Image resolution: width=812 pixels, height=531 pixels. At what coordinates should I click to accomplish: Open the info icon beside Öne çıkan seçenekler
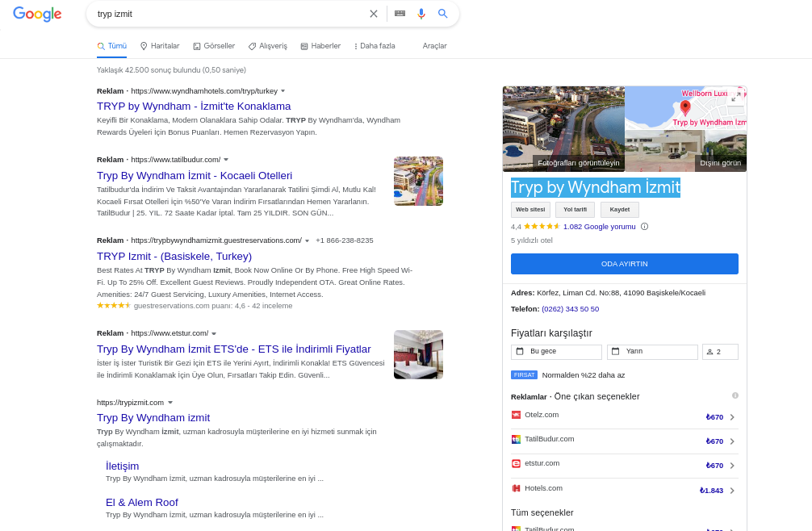click(735, 396)
